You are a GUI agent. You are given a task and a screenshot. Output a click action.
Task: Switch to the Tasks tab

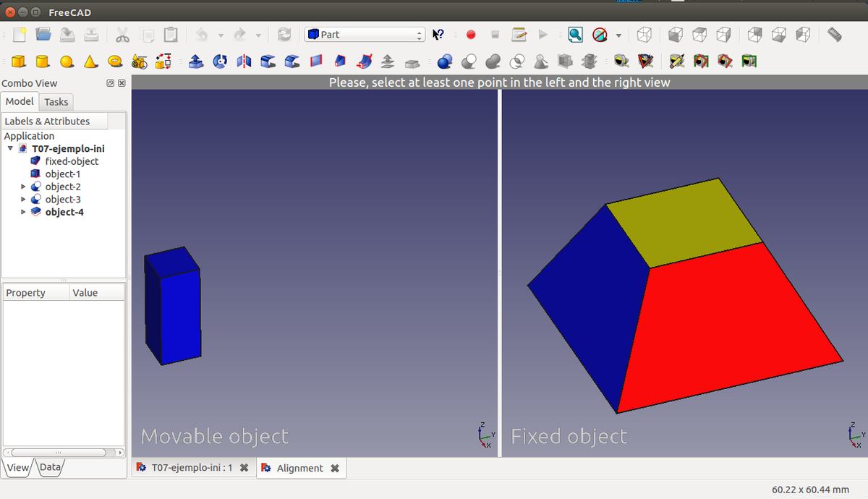(56, 102)
